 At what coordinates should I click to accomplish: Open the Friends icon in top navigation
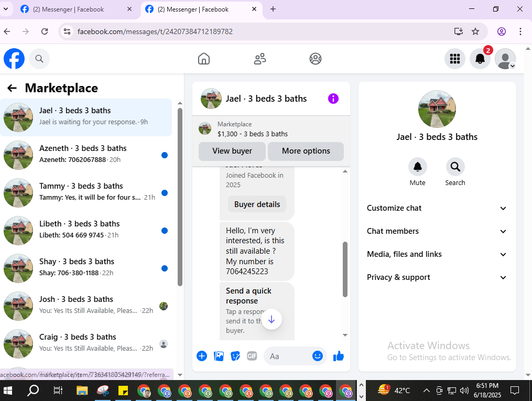tap(260, 59)
